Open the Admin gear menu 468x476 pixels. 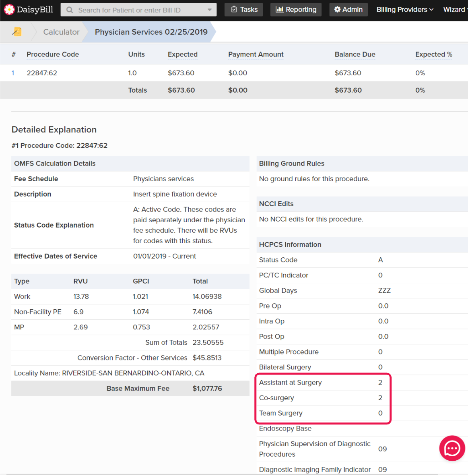tap(348, 10)
